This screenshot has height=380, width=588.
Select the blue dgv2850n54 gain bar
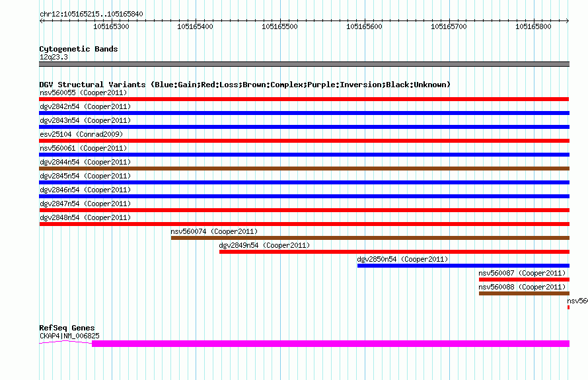pyautogui.click(x=464, y=266)
